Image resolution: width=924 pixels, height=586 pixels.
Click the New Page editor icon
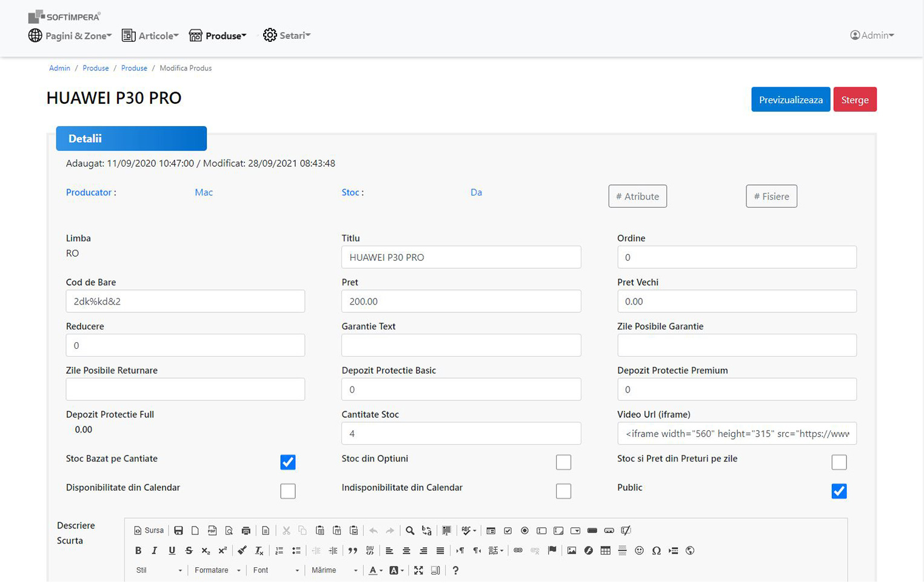[195, 531]
